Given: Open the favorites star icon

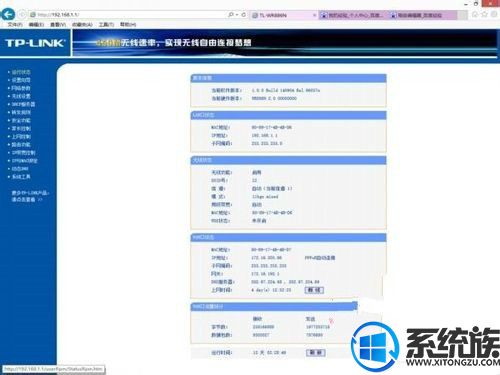Looking at the screenshot, I should tap(485, 14).
